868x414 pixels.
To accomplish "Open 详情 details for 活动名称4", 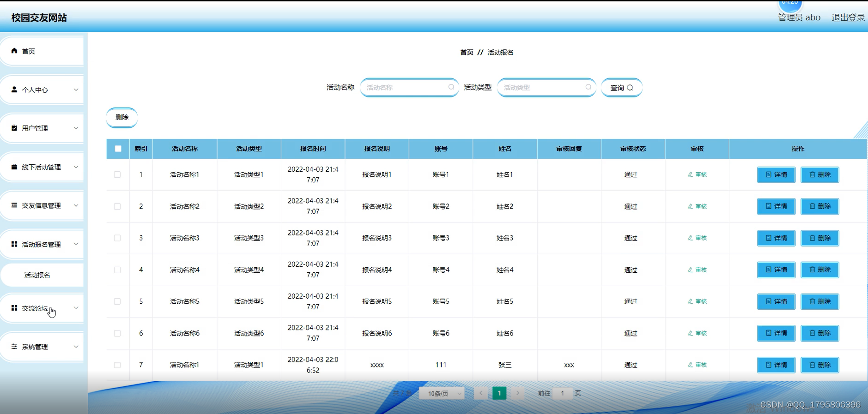I will [776, 270].
